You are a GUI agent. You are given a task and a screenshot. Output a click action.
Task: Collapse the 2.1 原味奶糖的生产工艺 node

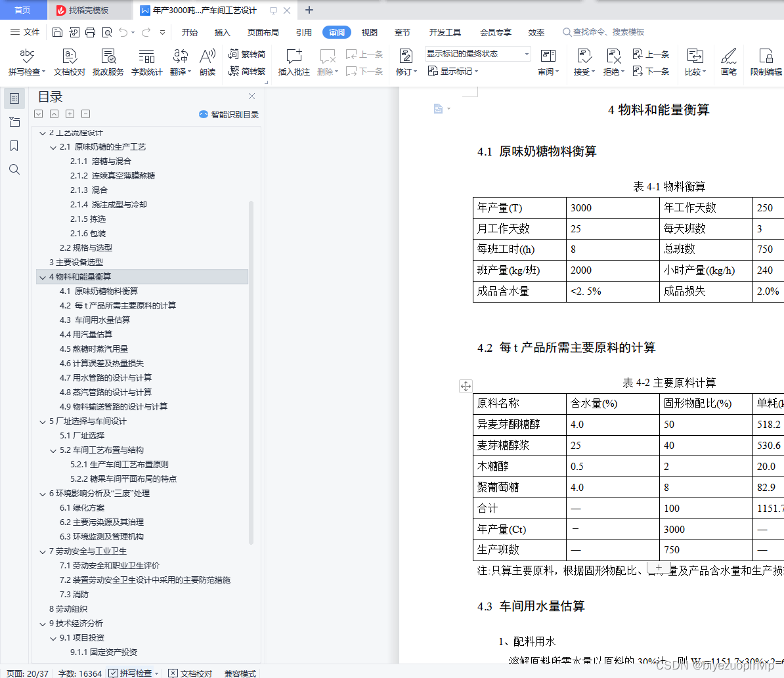(53, 148)
